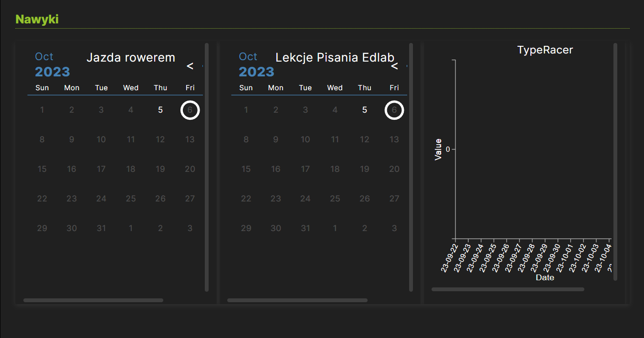Image resolution: width=644 pixels, height=338 pixels.
Task: Go to previous month in Lekcje Pisania Edlab calendar
Action: tap(394, 66)
